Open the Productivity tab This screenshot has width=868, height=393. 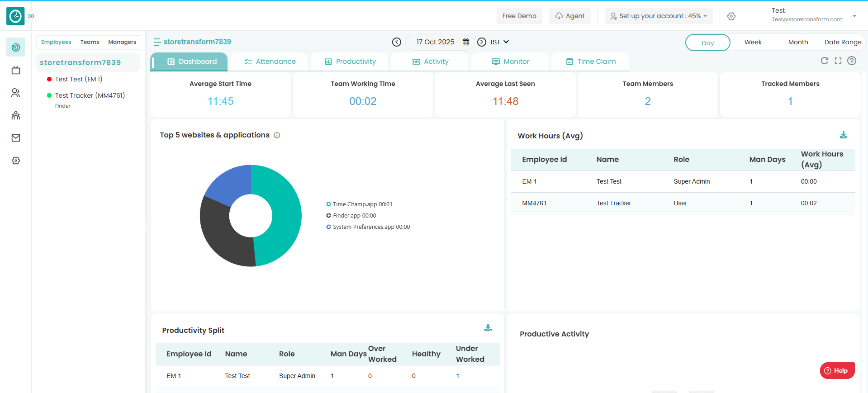[x=350, y=62]
